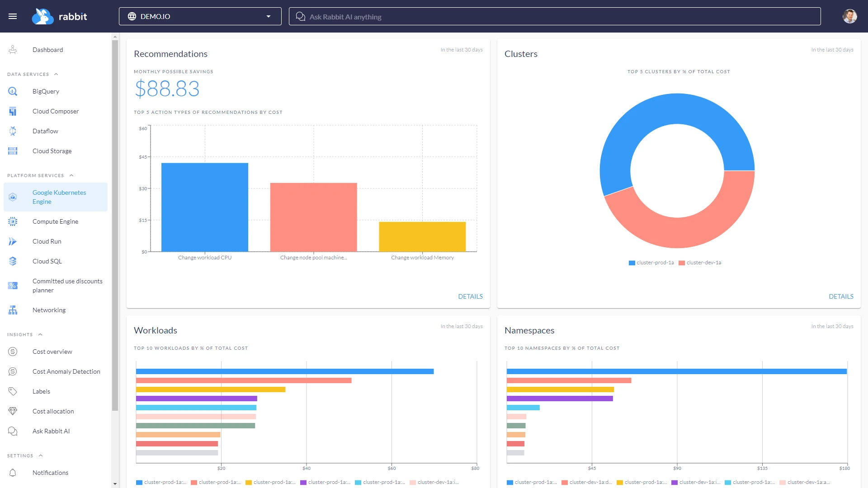The height and width of the screenshot is (488, 868).
Task: Select Google Kubernetes Engine in the sidebar
Action: tap(59, 197)
